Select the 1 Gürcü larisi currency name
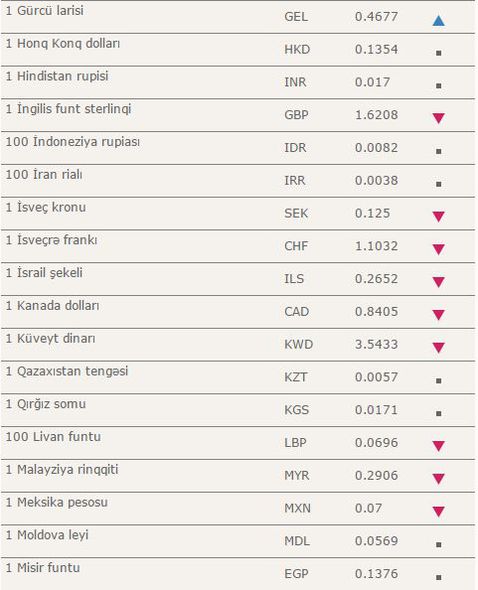 point(45,11)
